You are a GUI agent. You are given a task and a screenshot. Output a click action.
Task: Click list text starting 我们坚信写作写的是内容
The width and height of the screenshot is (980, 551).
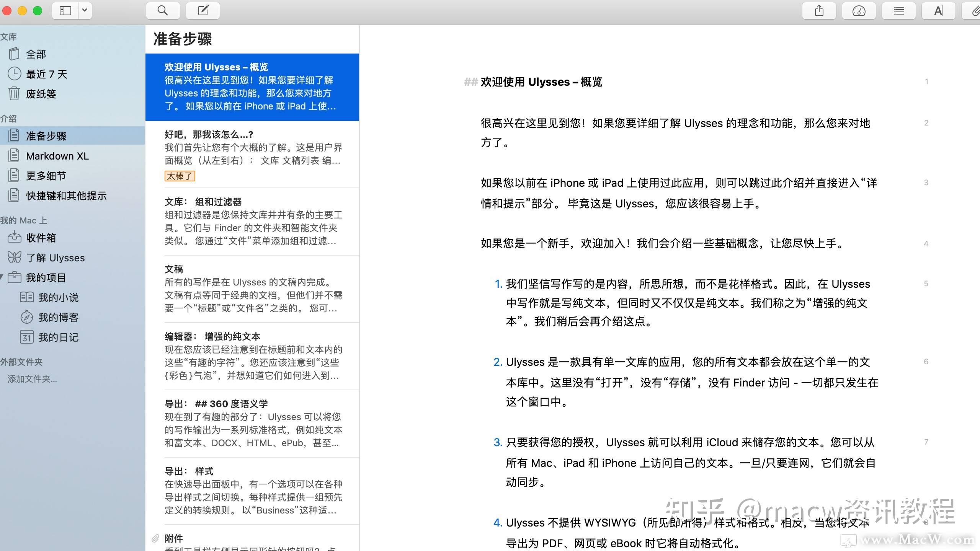[x=688, y=303]
